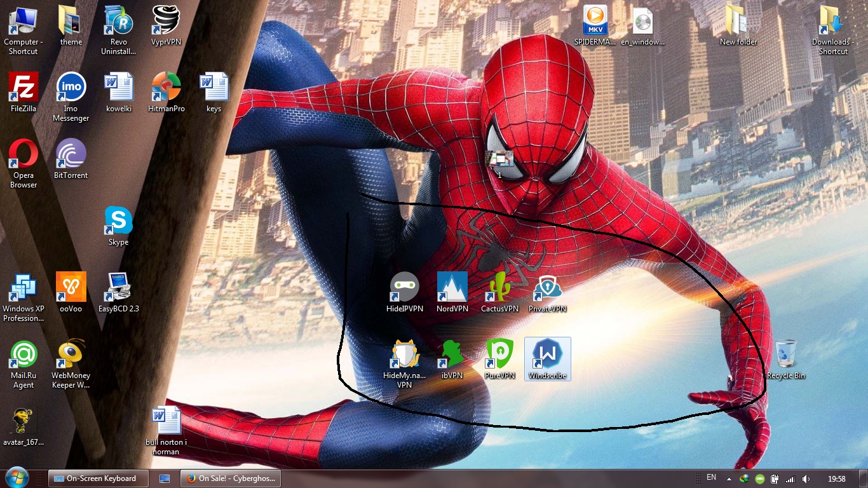Open Internet Download Manager tray icon
868x488 pixels.
[x=745, y=479]
